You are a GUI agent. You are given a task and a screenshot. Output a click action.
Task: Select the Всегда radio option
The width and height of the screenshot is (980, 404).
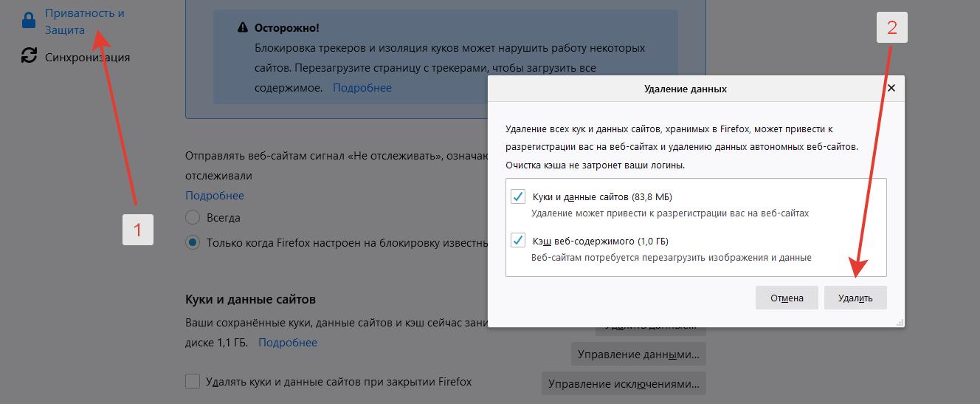pyautogui.click(x=193, y=218)
